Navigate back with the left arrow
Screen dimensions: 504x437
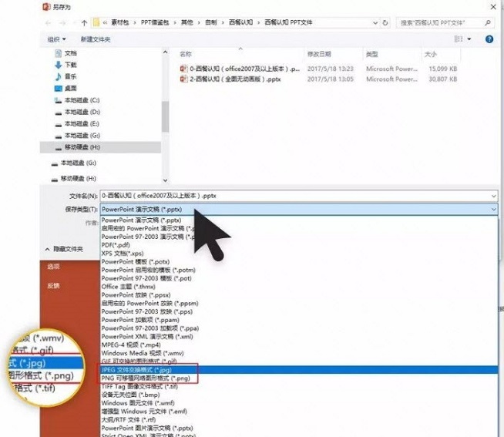coord(49,23)
